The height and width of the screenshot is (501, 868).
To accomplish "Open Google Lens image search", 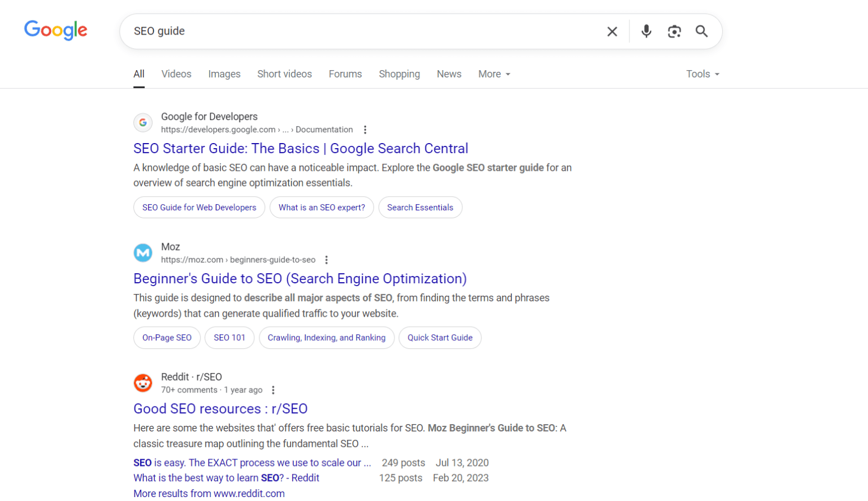I will pyautogui.click(x=674, y=31).
